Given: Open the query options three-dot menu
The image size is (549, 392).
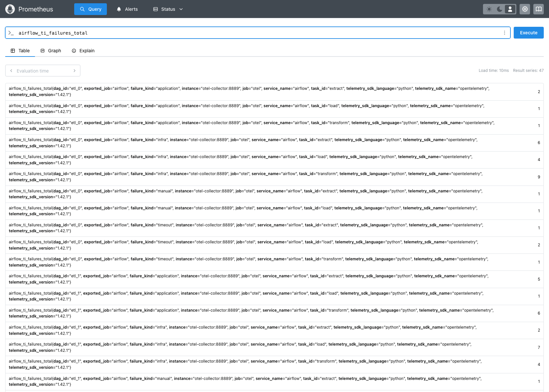Looking at the screenshot, I should tap(505, 33).
